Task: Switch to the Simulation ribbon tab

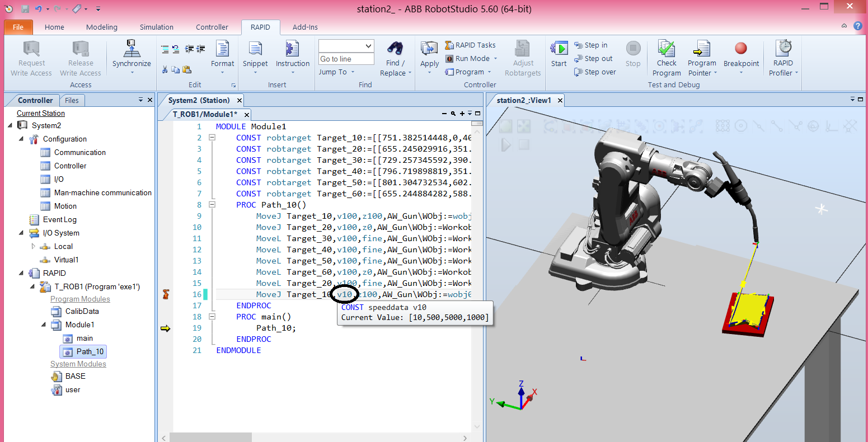Action: coord(156,27)
